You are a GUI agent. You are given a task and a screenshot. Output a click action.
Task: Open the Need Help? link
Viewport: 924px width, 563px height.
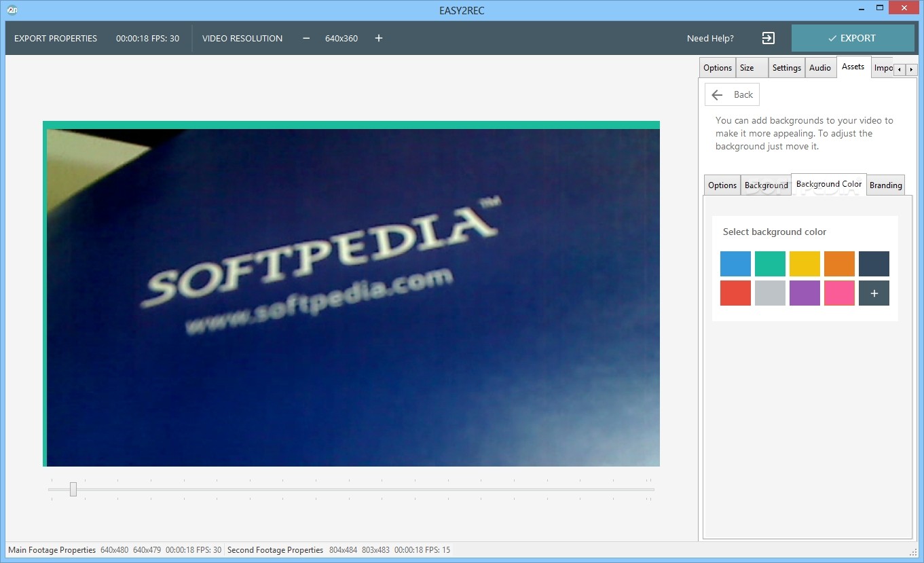[710, 38]
